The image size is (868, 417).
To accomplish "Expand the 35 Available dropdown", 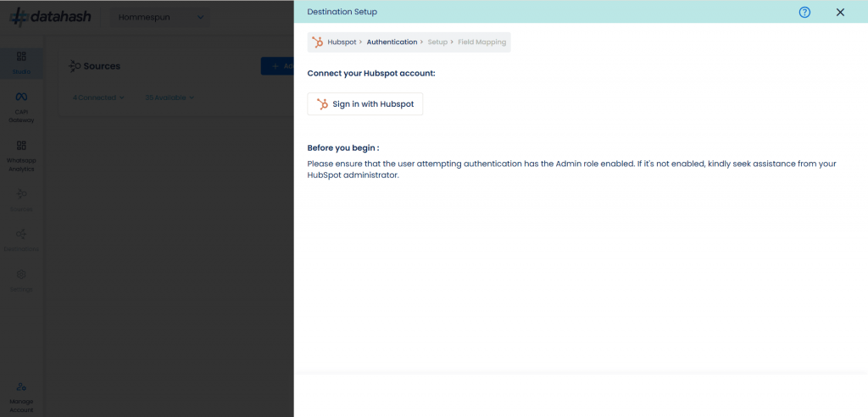I will tap(170, 97).
